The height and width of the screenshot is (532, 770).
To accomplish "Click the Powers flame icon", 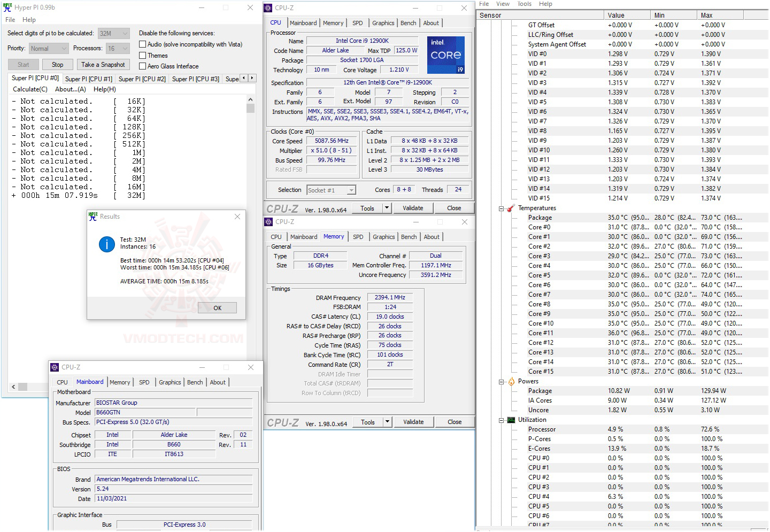I will click(511, 381).
